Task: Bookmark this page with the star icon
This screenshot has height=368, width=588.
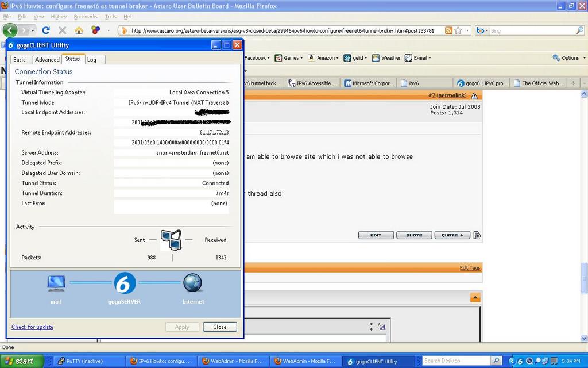Action: pyautogui.click(x=458, y=30)
